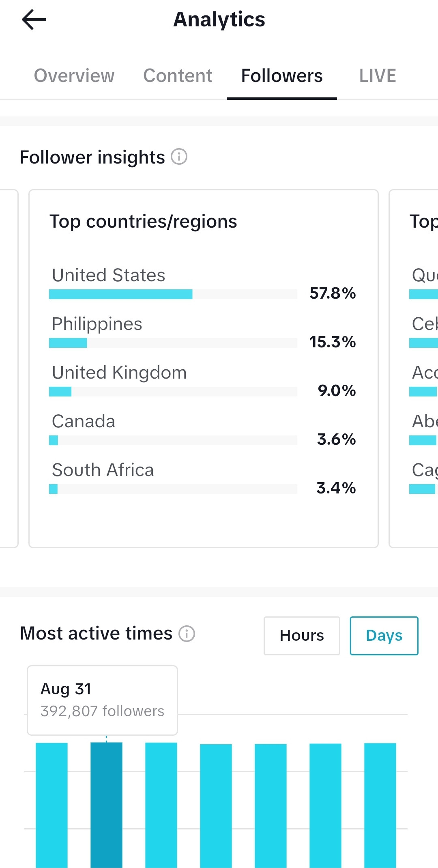438x868 pixels.
Task: Select the highlighted Aug 31 bar
Action: coord(106,805)
